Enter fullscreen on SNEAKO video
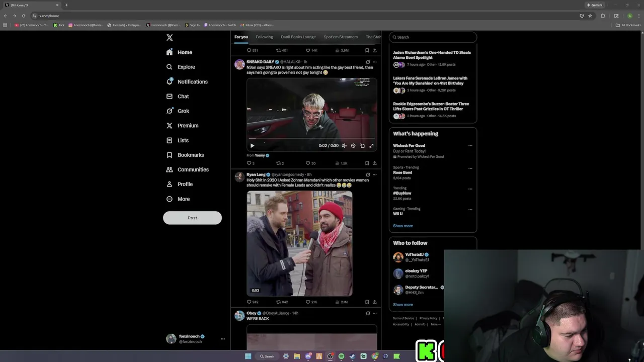644x362 pixels. [371, 146]
